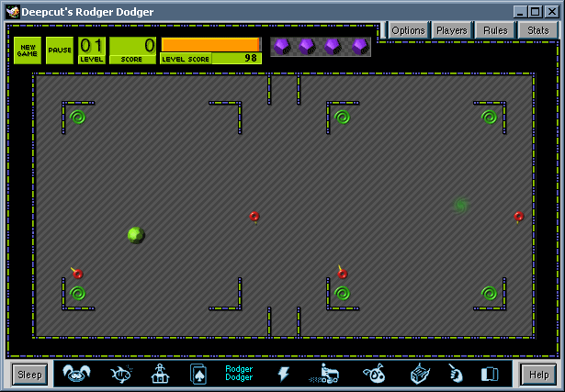Click the orange level score progress bar
This screenshot has height=392, width=565.
point(210,44)
